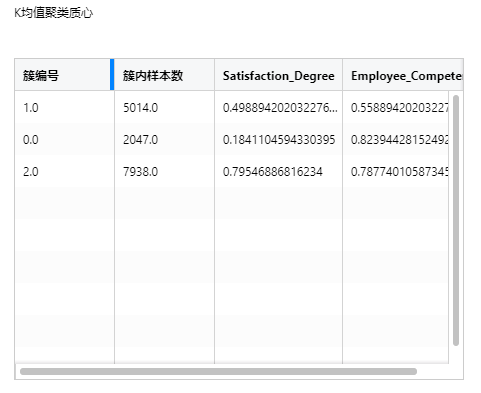
Task: Click Employee value starting 0.5588942
Action: 396,108
